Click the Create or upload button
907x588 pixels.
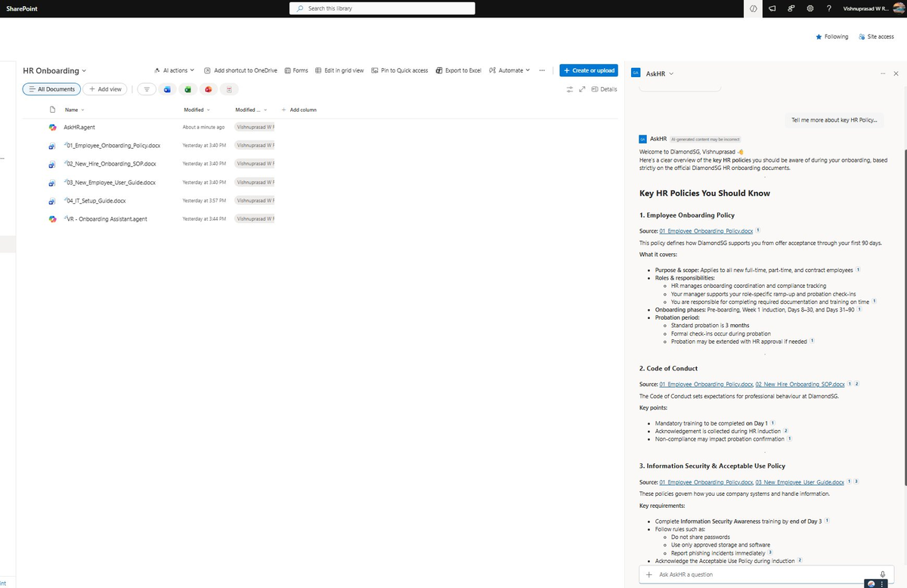click(589, 70)
